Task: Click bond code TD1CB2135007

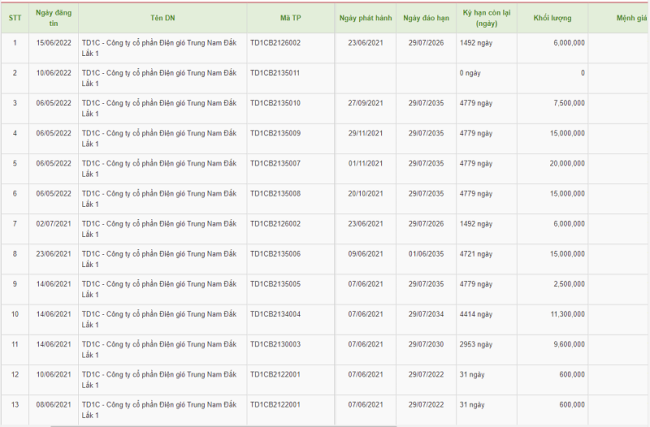Action: coord(275,163)
